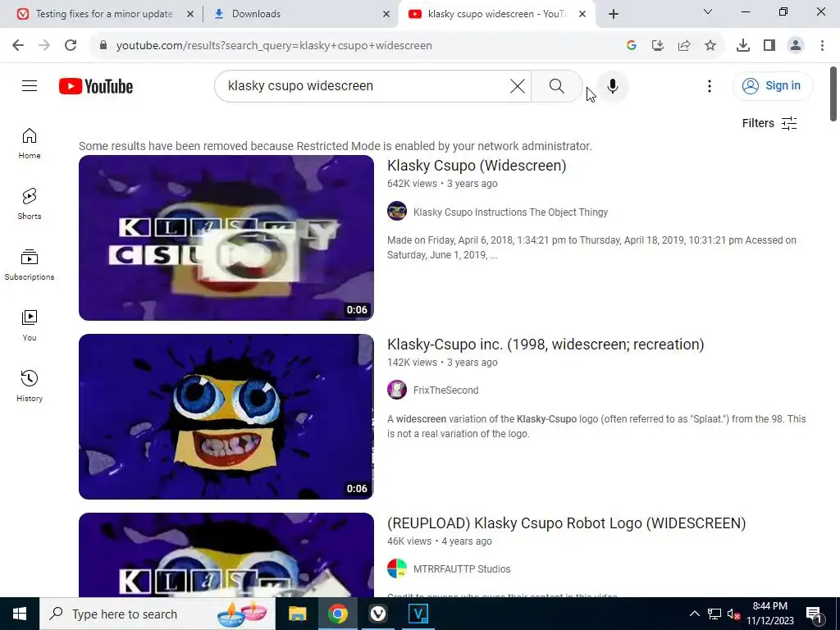Click FrixTheSecond channel avatar

(397, 390)
